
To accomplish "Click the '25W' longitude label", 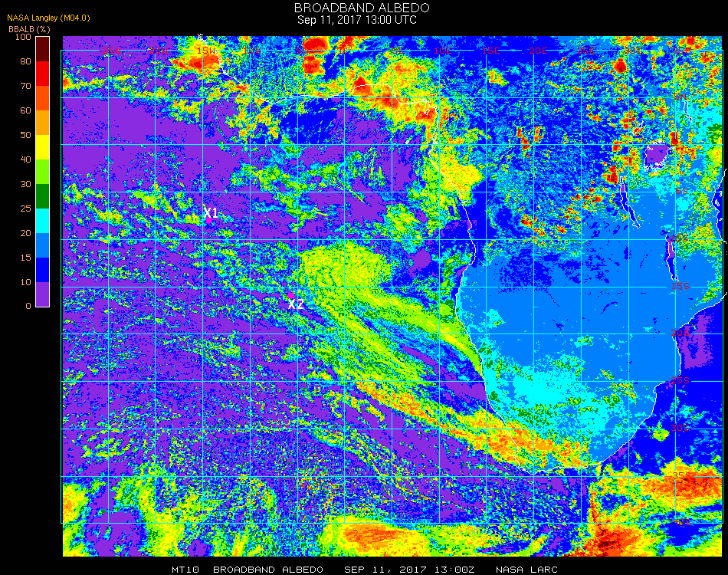I will [x=111, y=51].
